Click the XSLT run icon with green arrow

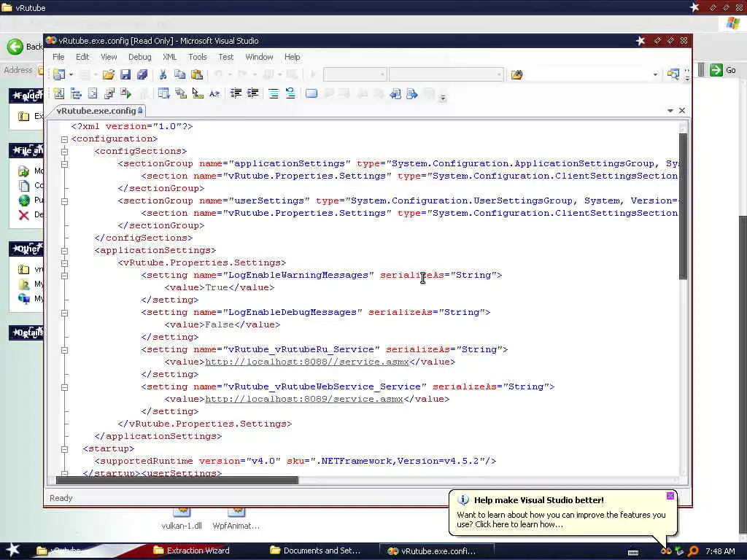coord(125,93)
